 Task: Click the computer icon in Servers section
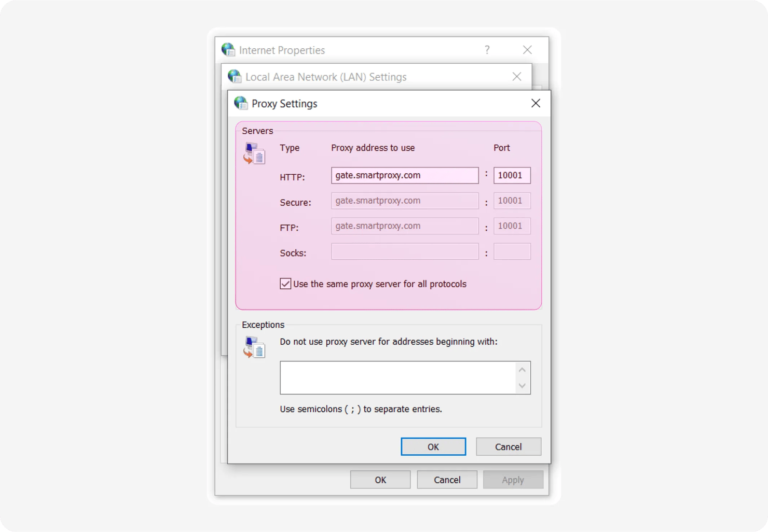point(254,154)
